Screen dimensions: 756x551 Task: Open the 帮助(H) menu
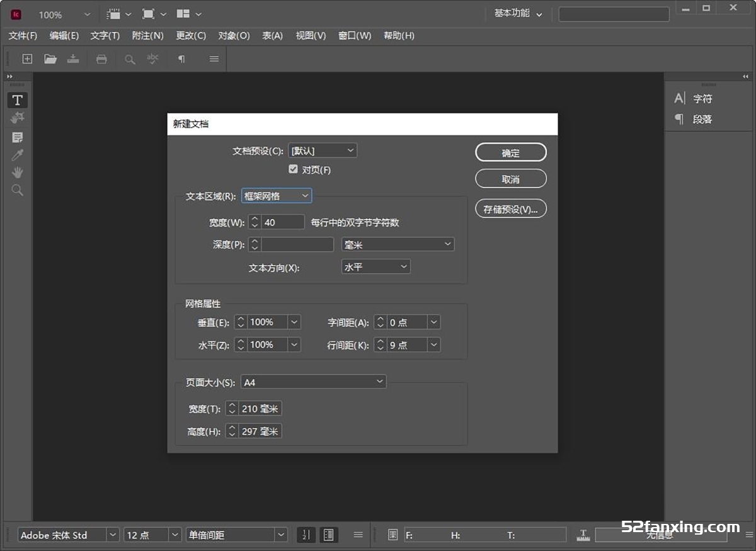click(399, 35)
